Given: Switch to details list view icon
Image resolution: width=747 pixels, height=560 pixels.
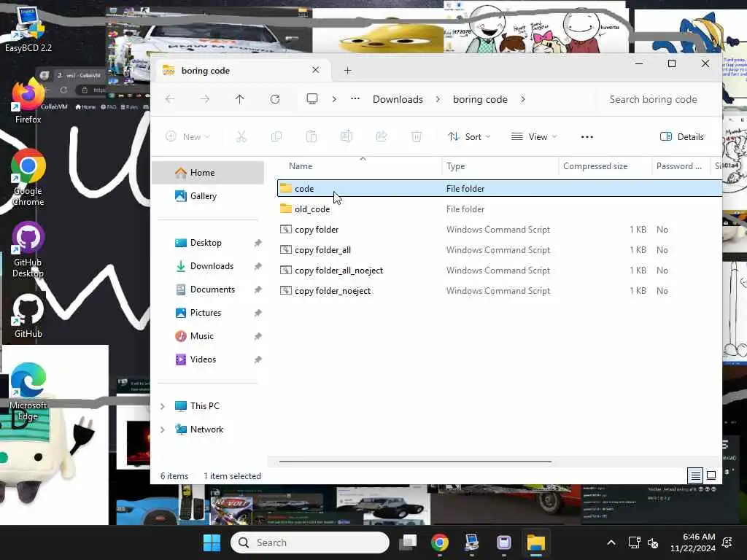Looking at the screenshot, I should click(x=695, y=475).
